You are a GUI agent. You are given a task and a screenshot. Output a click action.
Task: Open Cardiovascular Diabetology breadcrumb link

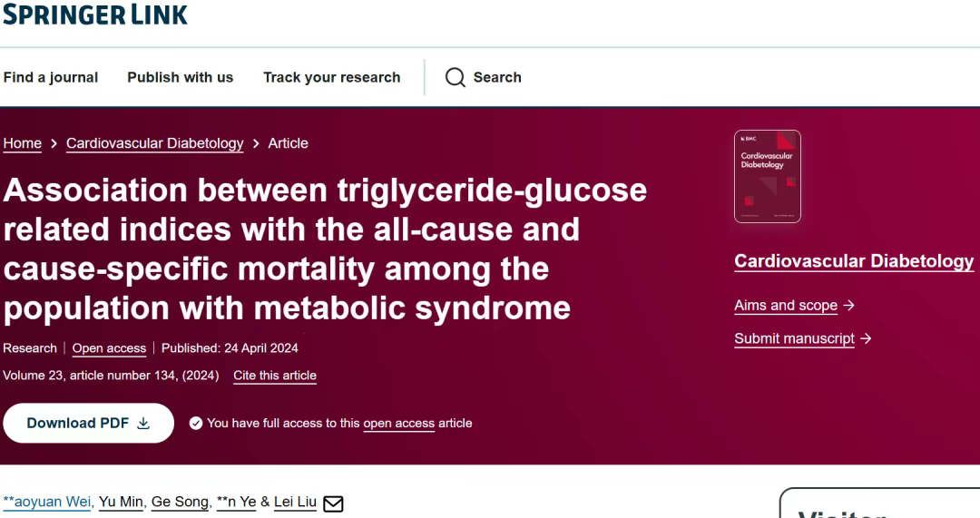coord(155,143)
